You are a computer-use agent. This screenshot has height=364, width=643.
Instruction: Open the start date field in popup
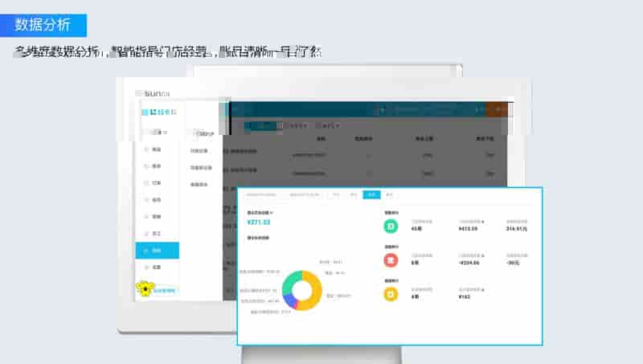point(262,194)
